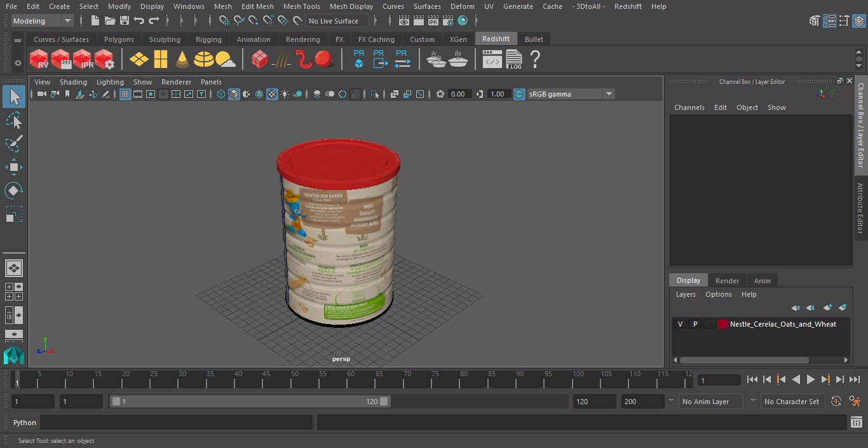Click go to end of playback range

coord(855,379)
